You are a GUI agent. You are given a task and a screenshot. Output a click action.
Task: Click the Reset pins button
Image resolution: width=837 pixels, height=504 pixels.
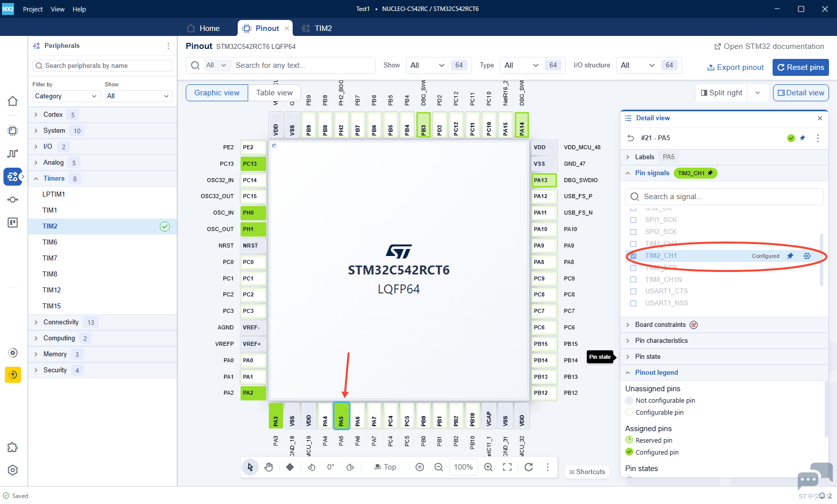click(801, 67)
